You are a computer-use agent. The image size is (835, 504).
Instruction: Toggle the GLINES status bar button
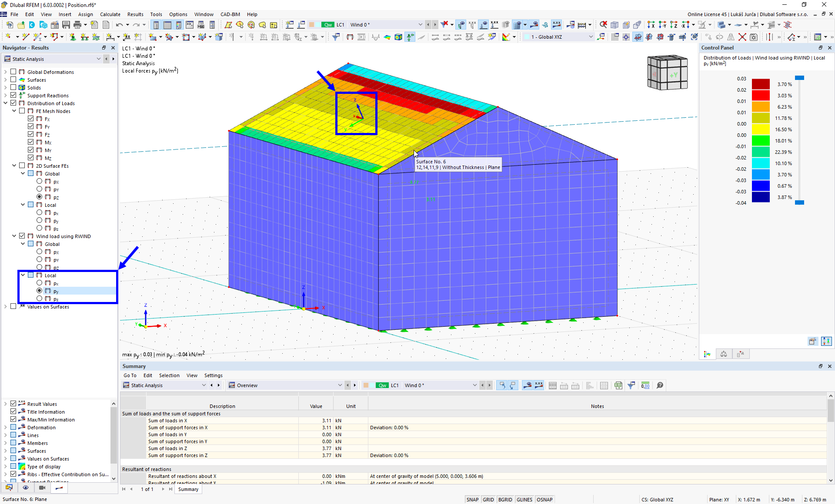[524, 500]
